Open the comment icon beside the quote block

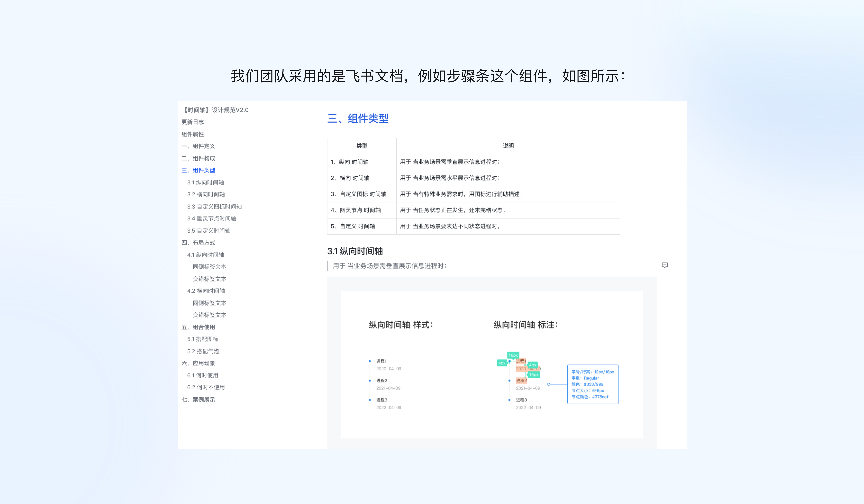pos(664,265)
